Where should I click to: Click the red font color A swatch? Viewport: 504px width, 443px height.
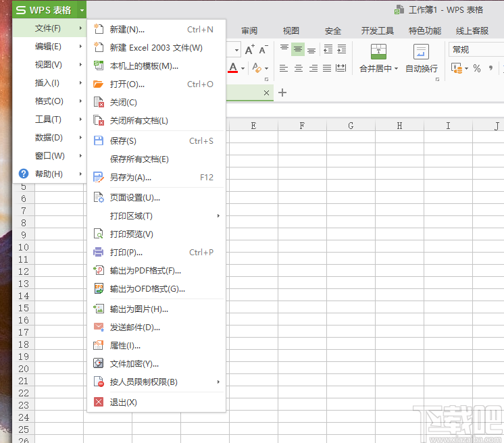233,68
